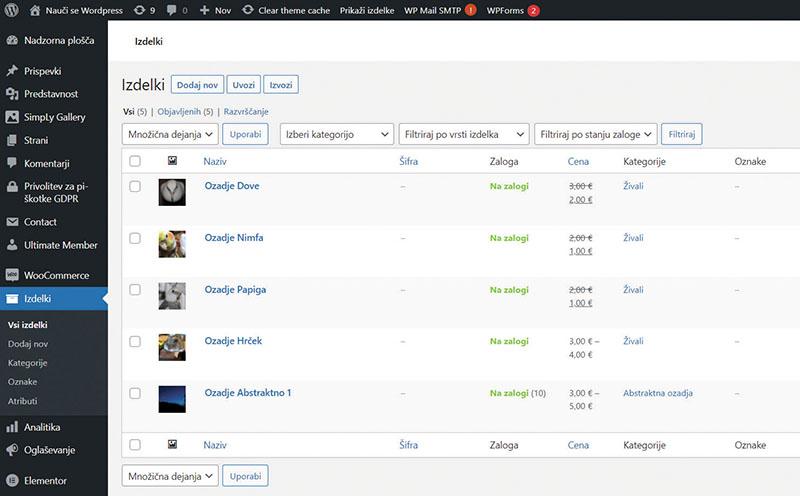Viewport: 800px width, 496px height.
Task: Tick the checkbox for Ozadje Dove
Action: pyautogui.click(x=135, y=186)
